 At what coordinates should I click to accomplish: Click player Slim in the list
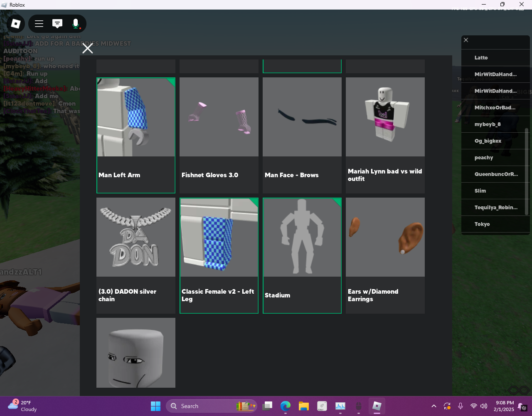(495, 191)
